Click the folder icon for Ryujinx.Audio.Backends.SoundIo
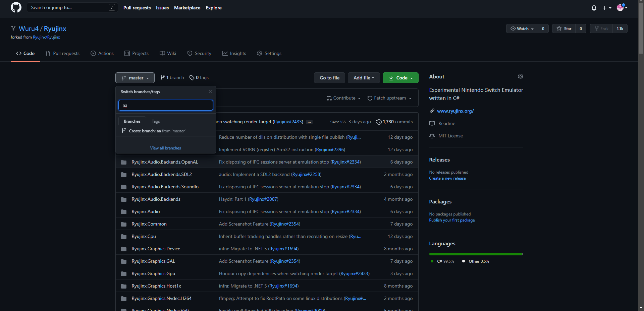Screen dimensions: 644x311 click(124, 187)
